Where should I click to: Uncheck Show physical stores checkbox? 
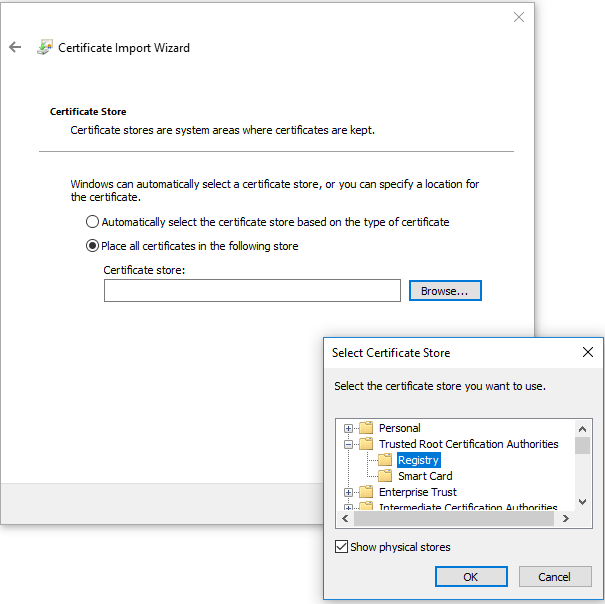(x=342, y=547)
